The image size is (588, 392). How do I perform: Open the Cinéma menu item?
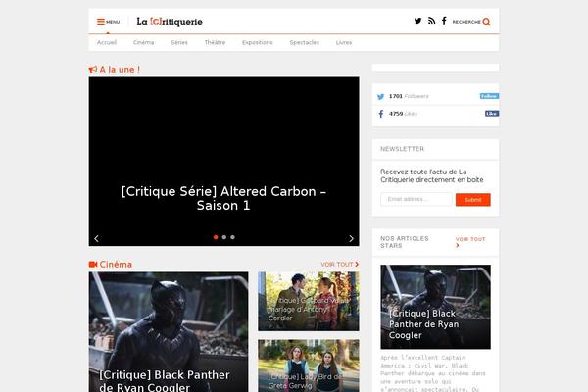[x=144, y=42]
